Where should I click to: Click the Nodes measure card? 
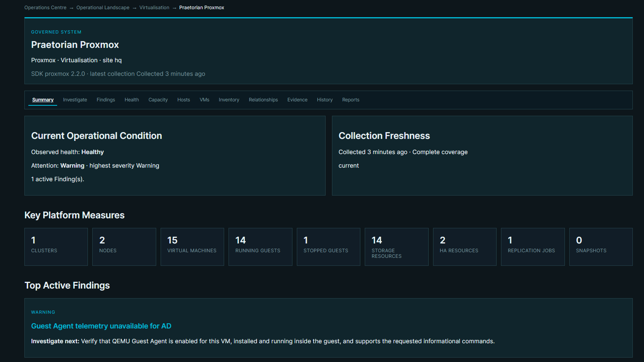tap(124, 247)
